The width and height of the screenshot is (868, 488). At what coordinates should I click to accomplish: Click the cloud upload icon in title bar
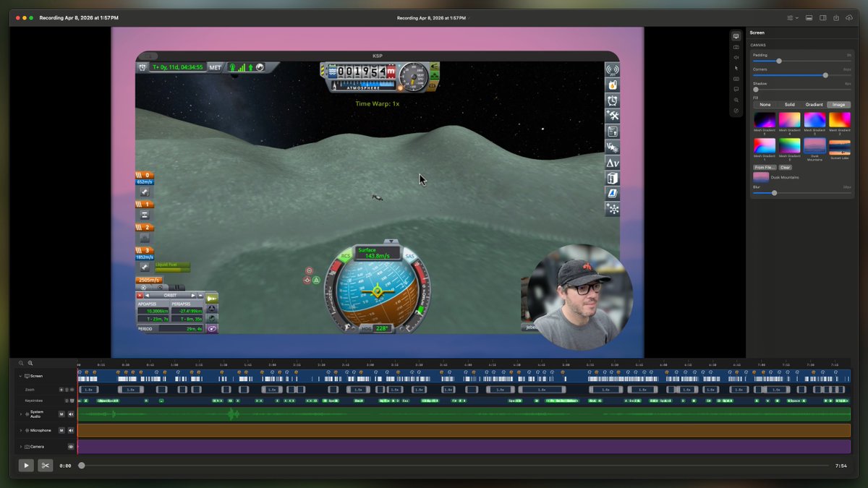(x=849, y=17)
